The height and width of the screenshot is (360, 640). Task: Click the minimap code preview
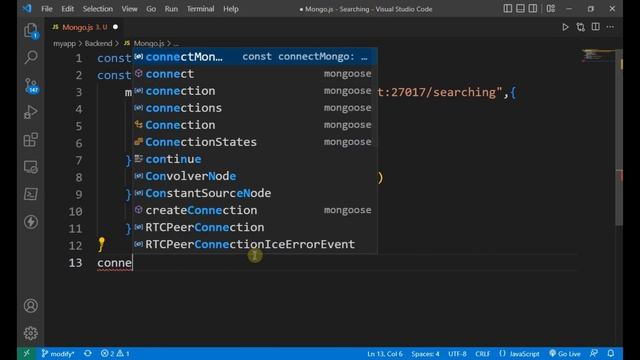[x=598, y=55]
